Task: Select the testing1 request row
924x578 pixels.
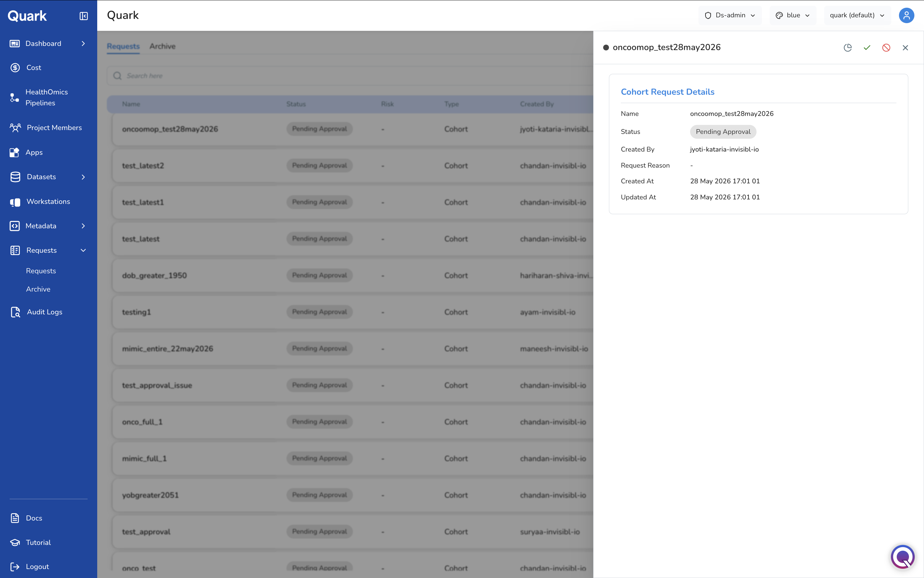Action: tap(352, 312)
